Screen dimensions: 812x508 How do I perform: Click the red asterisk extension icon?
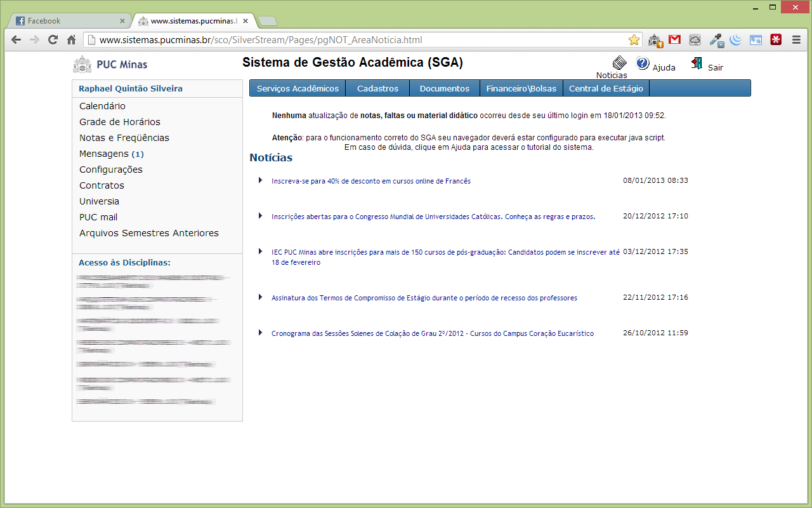coord(776,39)
